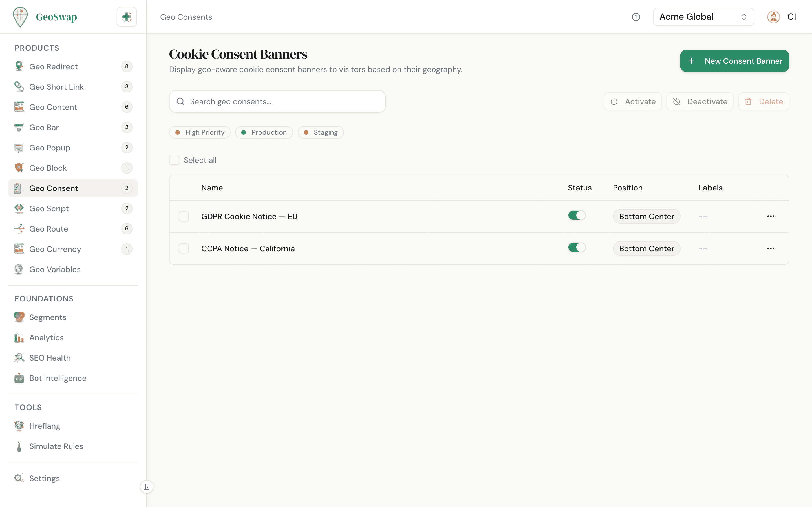Open Settings from the sidebar
Viewport: 812px width, 507px height.
click(x=44, y=478)
